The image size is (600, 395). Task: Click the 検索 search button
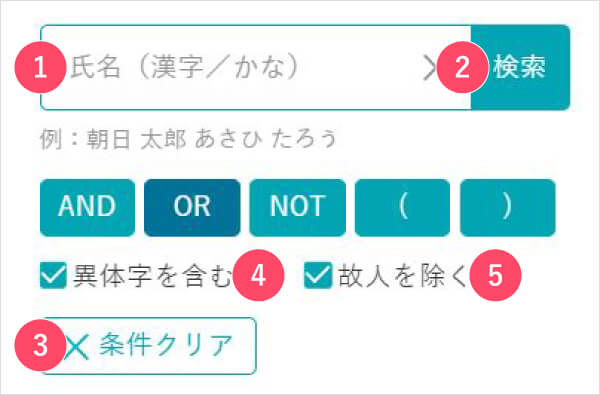point(520,67)
